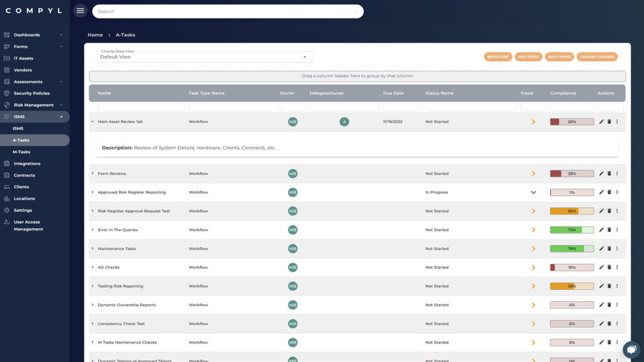Edit the Dynamic Ownership Reports task
Viewport: 644px width, 362px height.
point(601,305)
